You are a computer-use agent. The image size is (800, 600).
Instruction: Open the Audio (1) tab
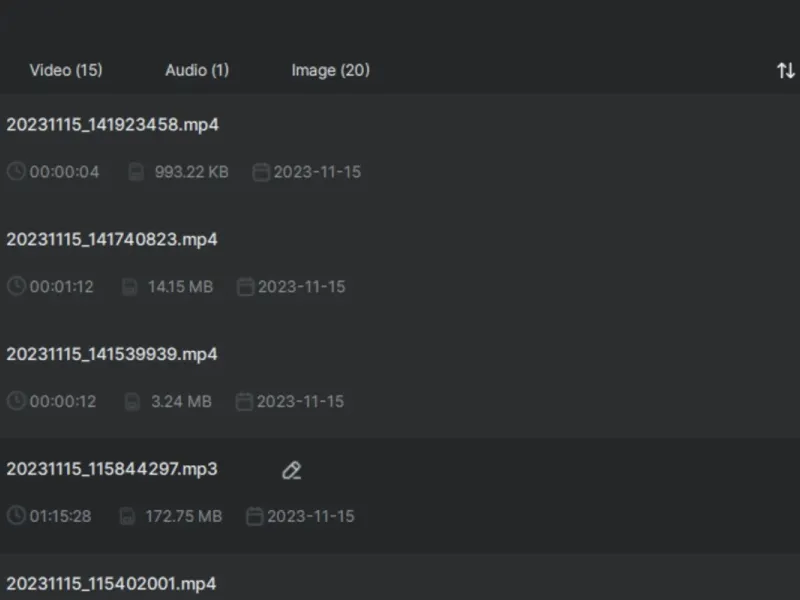(x=197, y=70)
